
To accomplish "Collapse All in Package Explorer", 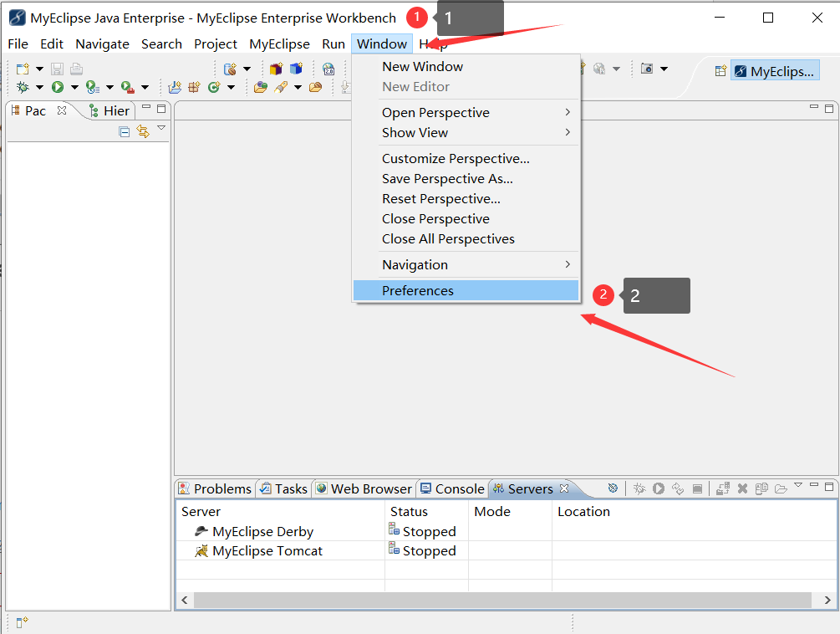I will click(125, 132).
